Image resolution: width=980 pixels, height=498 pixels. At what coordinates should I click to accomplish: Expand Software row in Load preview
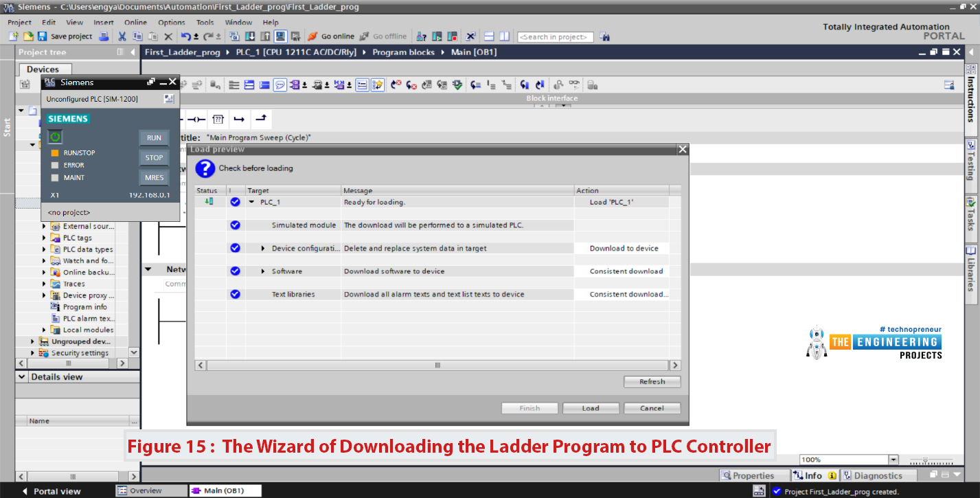(263, 271)
